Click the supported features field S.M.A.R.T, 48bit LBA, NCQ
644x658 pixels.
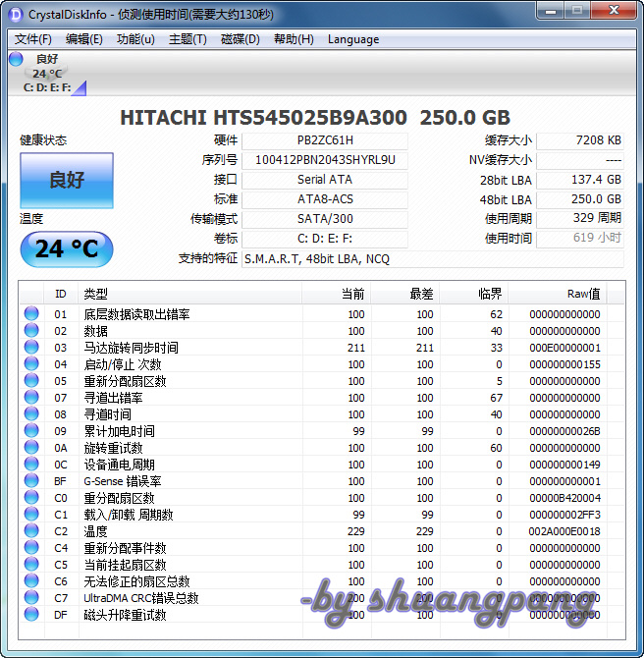pyautogui.click(x=433, y=259)
